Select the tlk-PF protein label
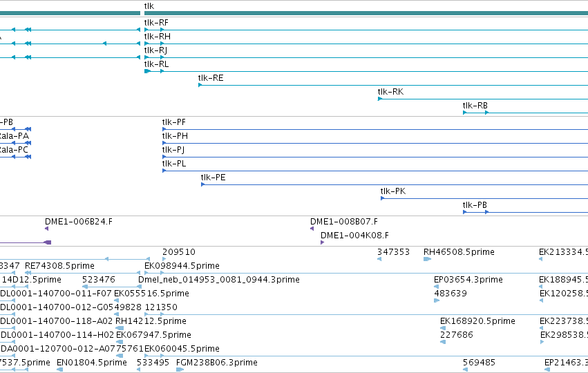This screenshot has width=588, height=373. tap(174, 122)
